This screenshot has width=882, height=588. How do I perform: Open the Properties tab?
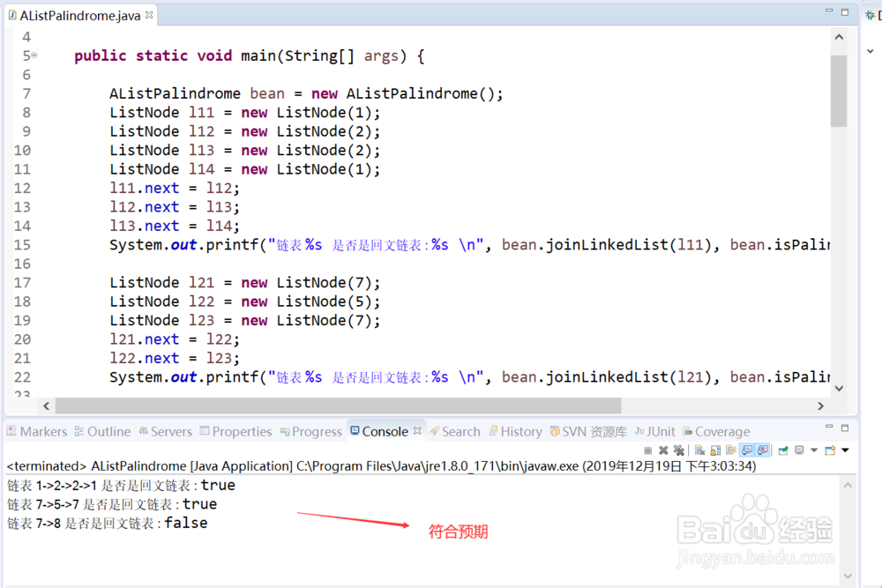[x=235, y=431]
